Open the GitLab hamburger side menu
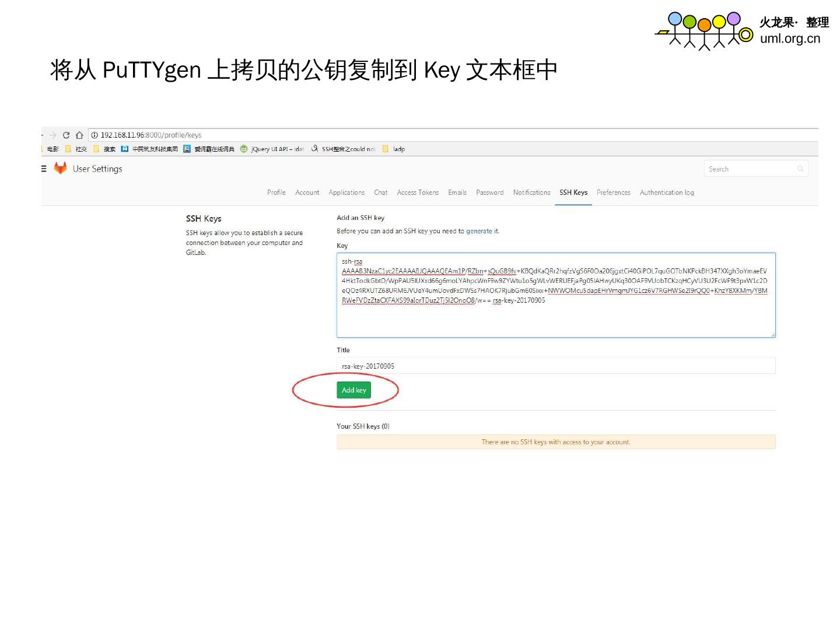Screen dimensions: 840x630 pyautogui.click(x=44, y=169)
